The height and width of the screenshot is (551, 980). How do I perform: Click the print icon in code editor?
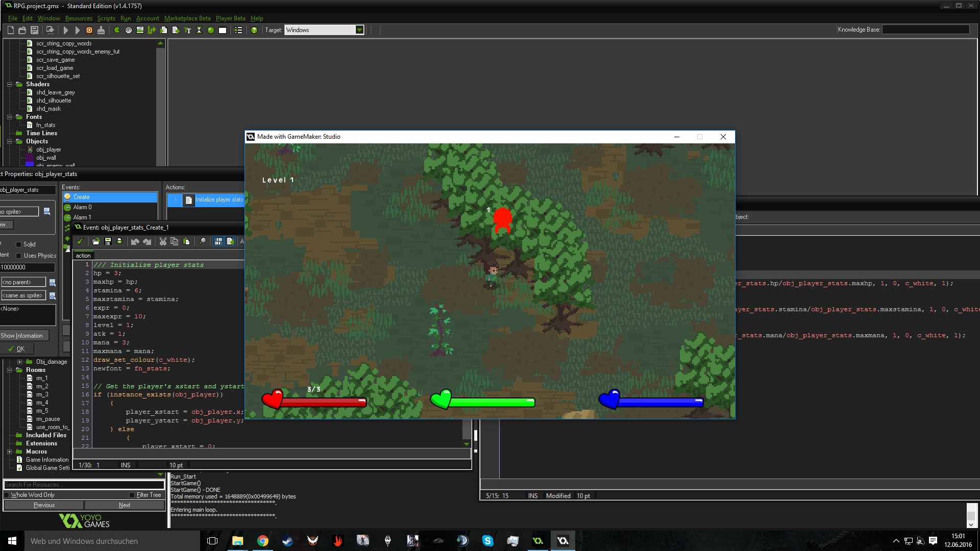pyautogui.click(x=119, y=241)
